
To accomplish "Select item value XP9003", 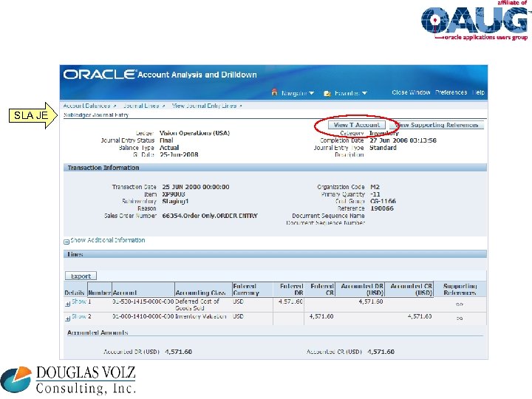I will click(x=174, y=194).
